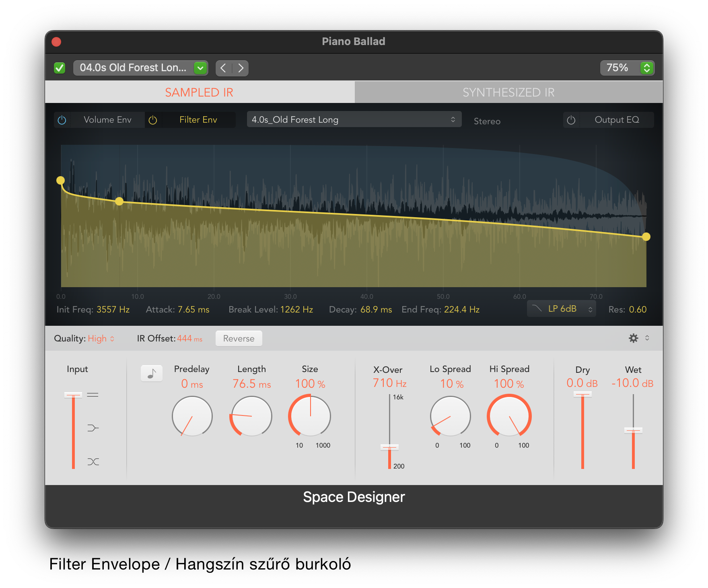Screen dimensions: 708x588
Task: Change Quality High popup
Action: 101,339
